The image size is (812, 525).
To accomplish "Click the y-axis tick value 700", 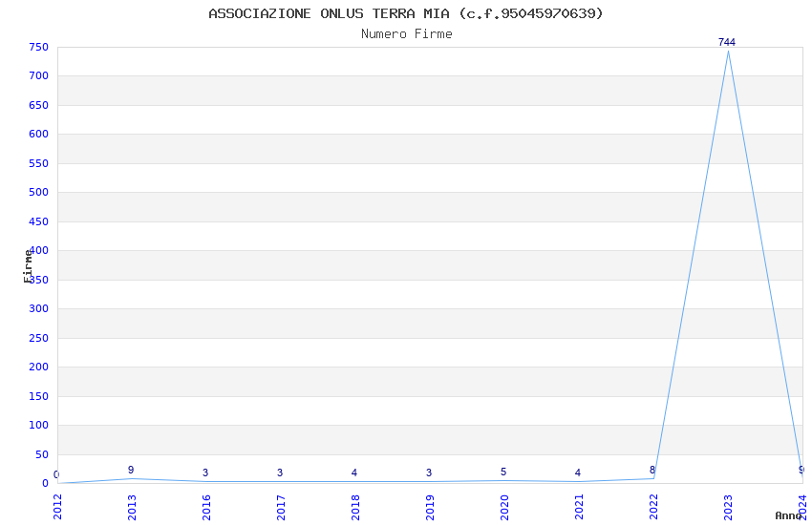I will pyautogui.click(x=39, y=76).
